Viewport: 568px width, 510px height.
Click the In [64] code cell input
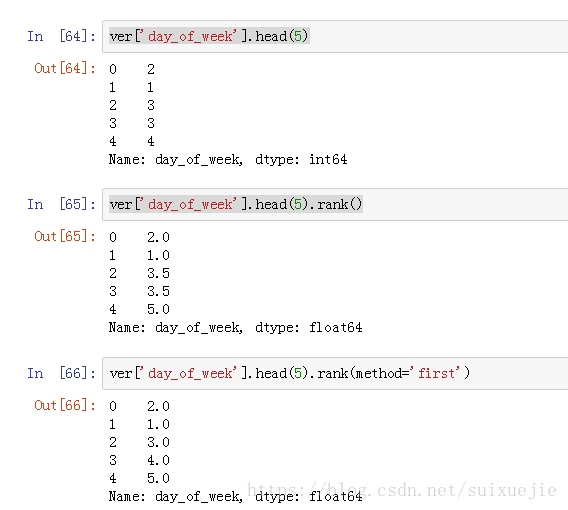click(x=335, y=37)
